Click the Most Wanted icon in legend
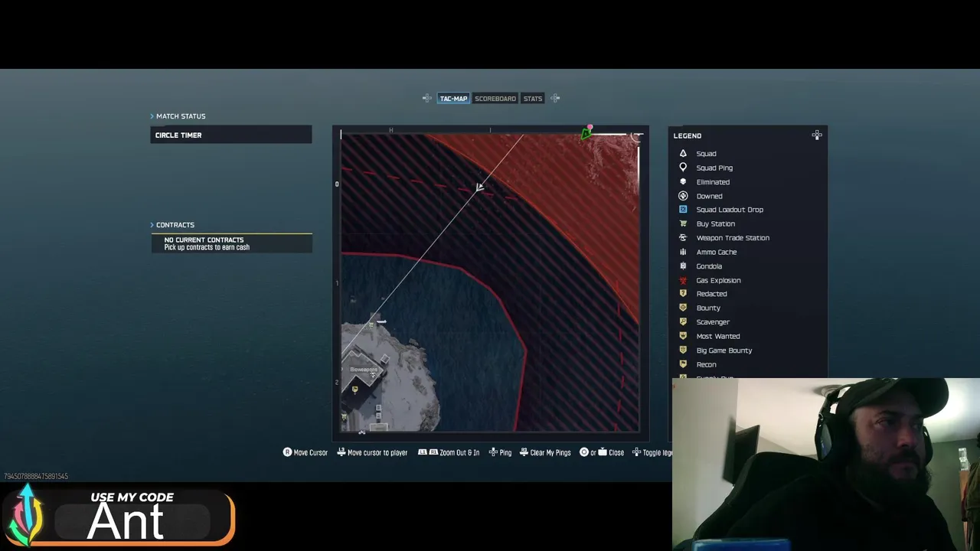This screenshot has width=980, height=551. pos(683,336)
